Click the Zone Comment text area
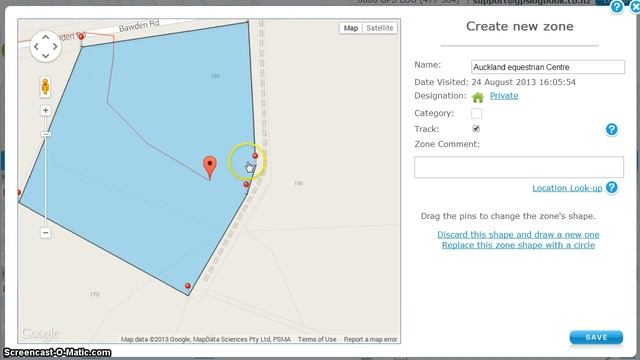Viewport: 640px width, 360px height. pyautogui.click(x=519, y=167)
